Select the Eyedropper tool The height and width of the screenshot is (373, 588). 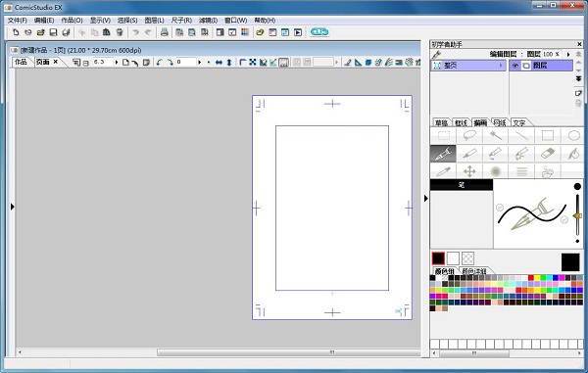coord(443,171)
